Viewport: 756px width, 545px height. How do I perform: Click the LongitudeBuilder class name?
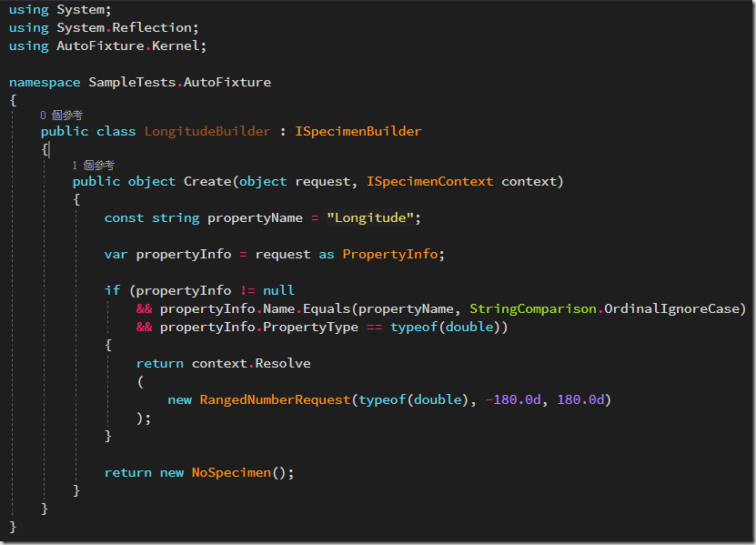(x=207, y=131)
